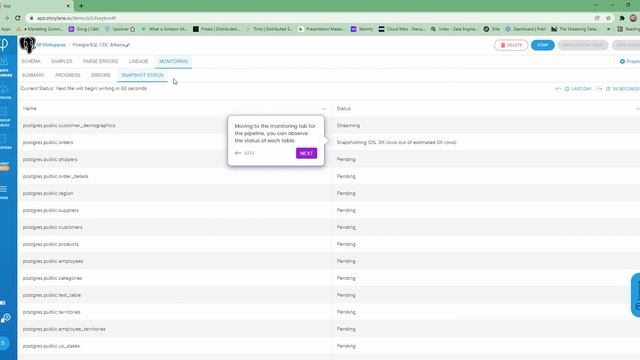Open the Reading list button
The width and height of the screenshot is (640, 360).
click(629, 29)
